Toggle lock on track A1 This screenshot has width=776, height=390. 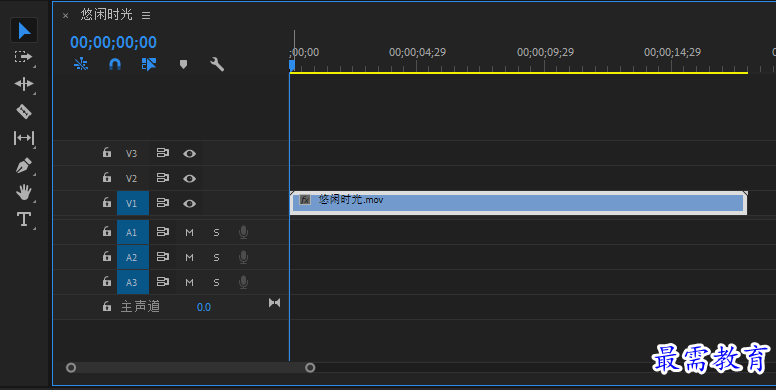coord(106,231)
